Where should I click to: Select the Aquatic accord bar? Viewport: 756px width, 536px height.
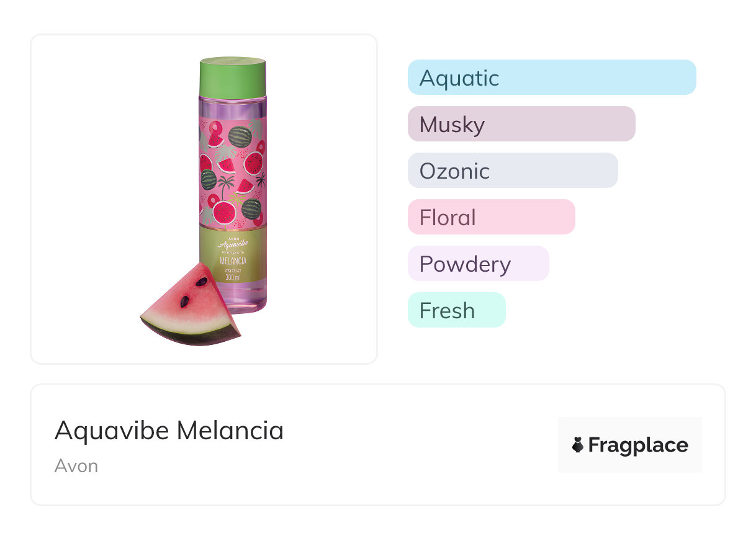551,78
